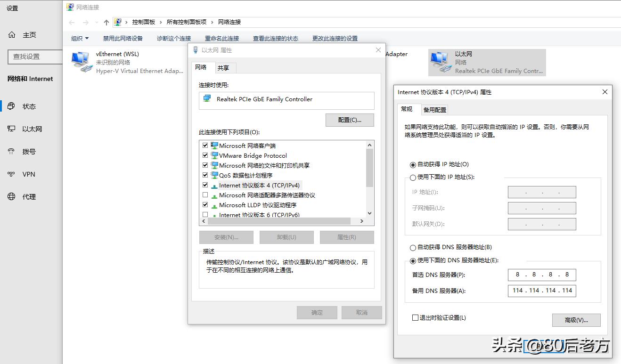
Task: Click the back navigation arrow
Action: click(x=71, y=22)
